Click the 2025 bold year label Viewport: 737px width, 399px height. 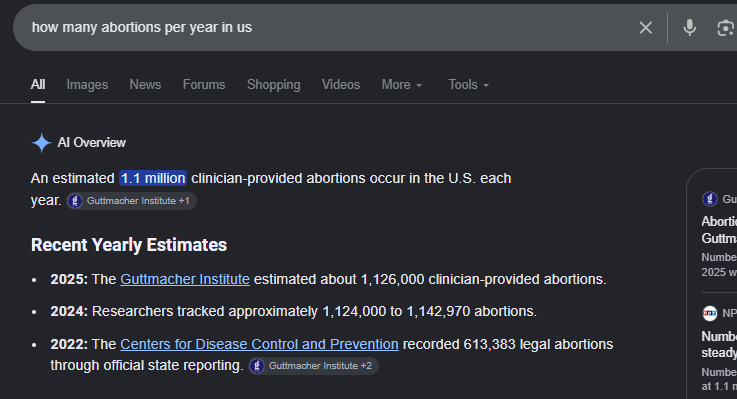pos(69,279)
